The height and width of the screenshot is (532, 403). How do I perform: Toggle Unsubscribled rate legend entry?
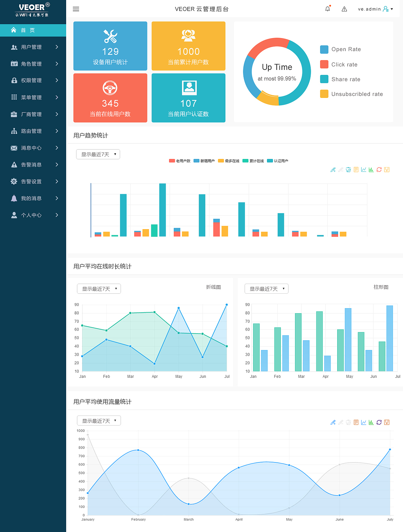(352, 94)
